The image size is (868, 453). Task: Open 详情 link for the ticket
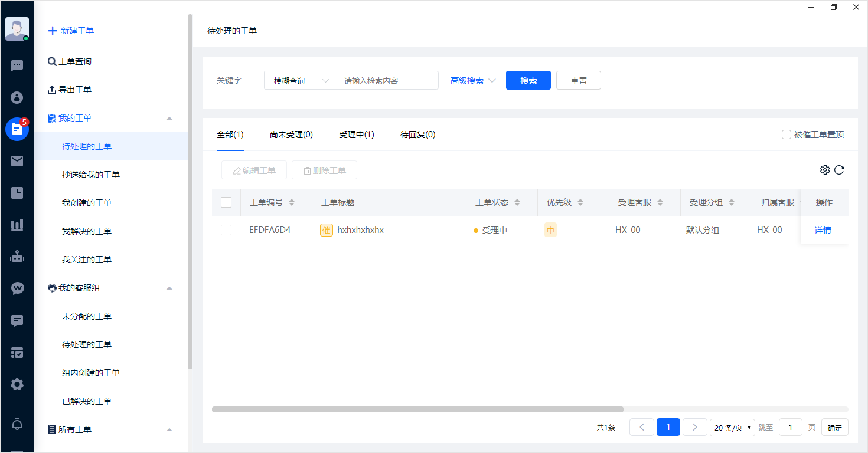(823, 230)
